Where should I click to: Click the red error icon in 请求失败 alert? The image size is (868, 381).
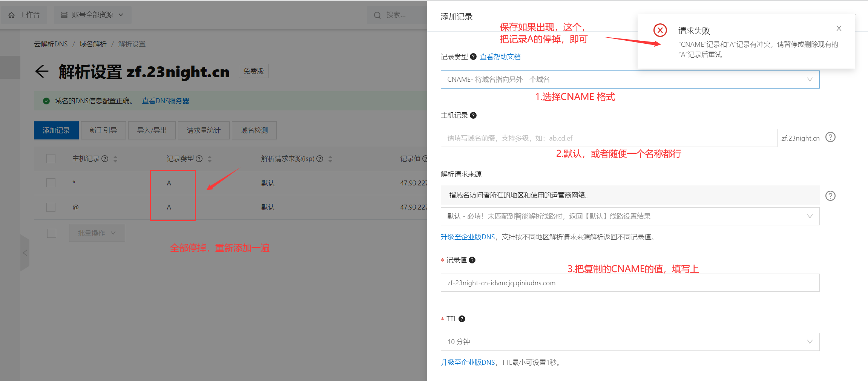pos(660,30)
